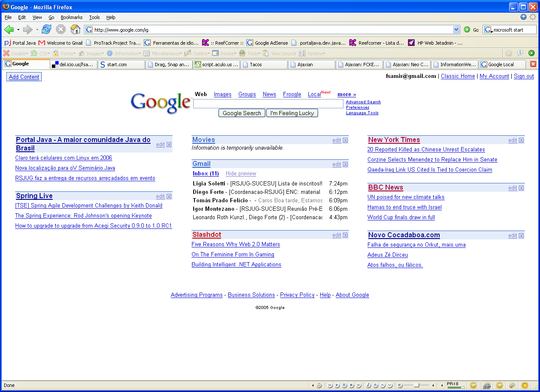Open the search engine selector dropdown
The height and width of the screenshot is (392, 540).
click(x=488, y=30)
